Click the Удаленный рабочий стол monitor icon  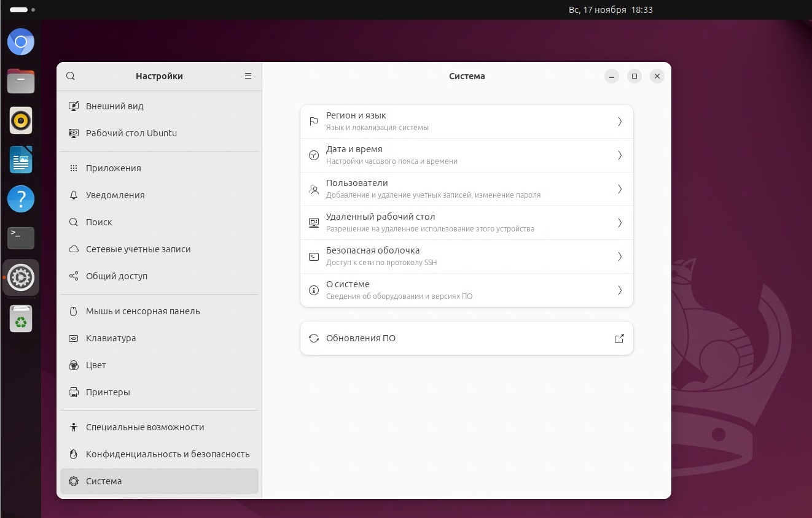(314, 223)
